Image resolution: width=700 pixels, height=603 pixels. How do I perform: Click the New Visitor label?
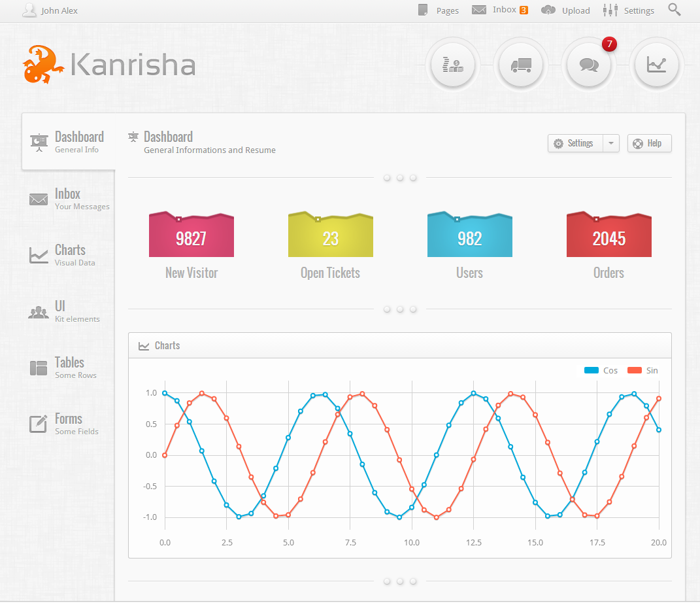192,273
